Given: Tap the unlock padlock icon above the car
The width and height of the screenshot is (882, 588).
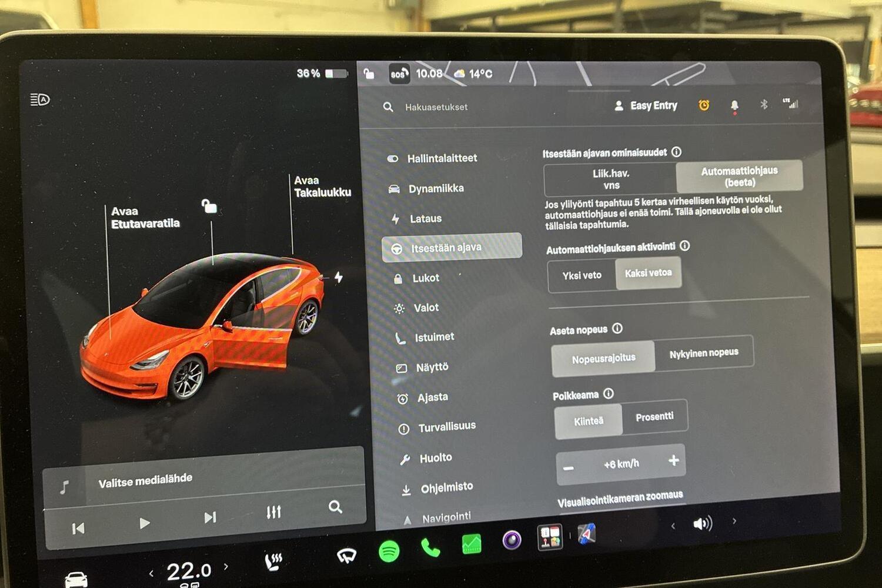Looking at the screenshot, I should click(x=209, y=206).
